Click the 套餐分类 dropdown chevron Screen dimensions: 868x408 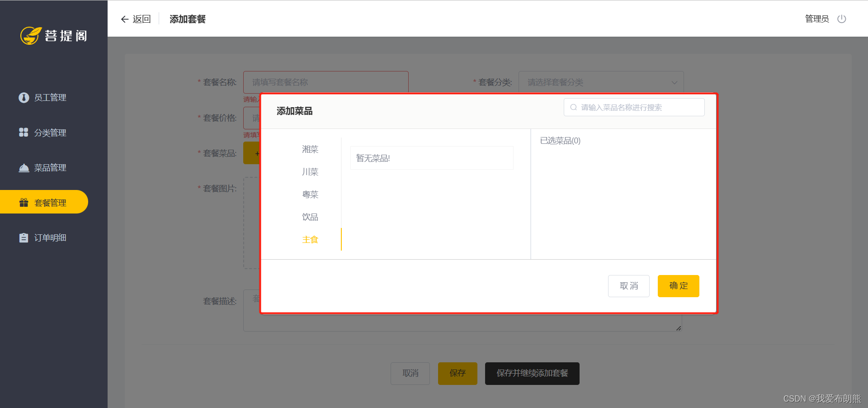[x=674, y=82]
